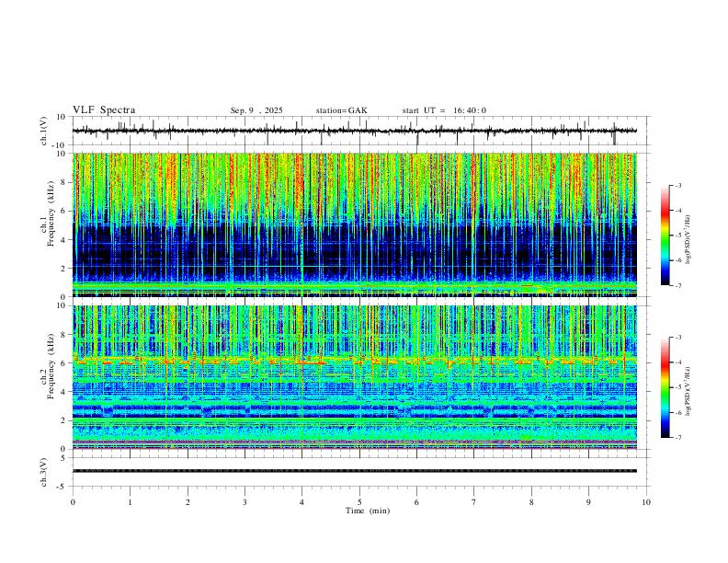Click inside the ch.2 frequency spectrogram
The height and width of the screenshot is (563, 728).
point(354,377)
